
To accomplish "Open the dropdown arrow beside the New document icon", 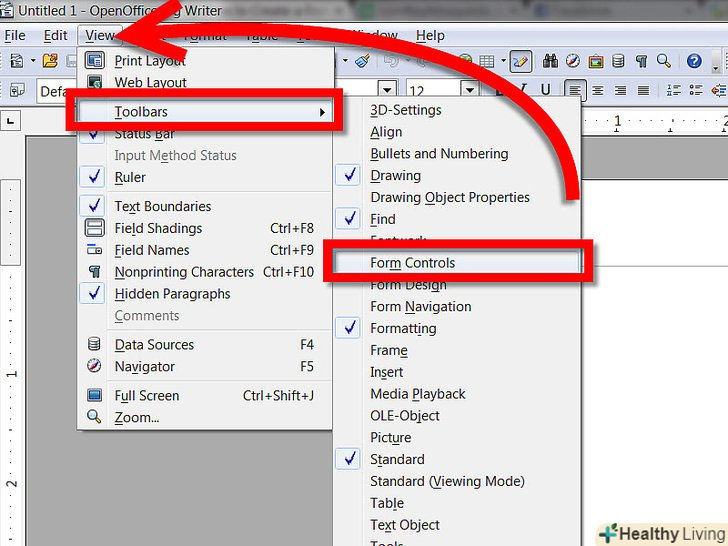I will [x=33, y=61].
